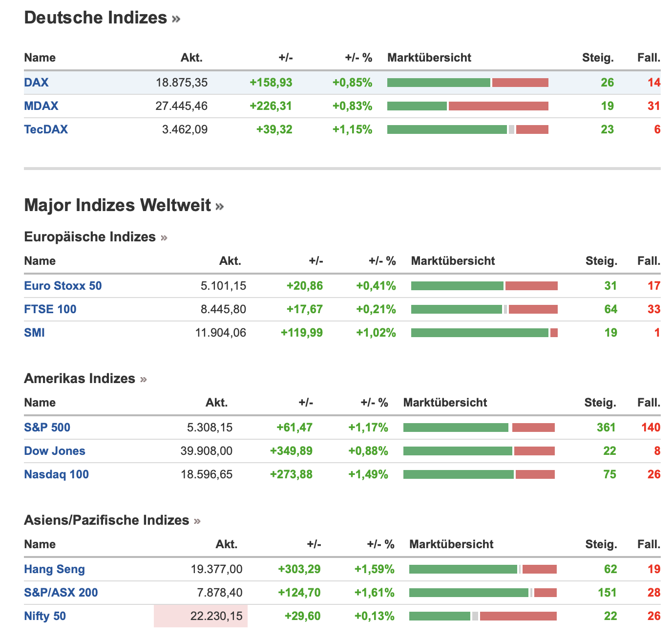Image resolution: width=672 pixels, height=642 pixels.
Task: Open the Euro Stoxx 50 link
Action: [x=63, y=286]
